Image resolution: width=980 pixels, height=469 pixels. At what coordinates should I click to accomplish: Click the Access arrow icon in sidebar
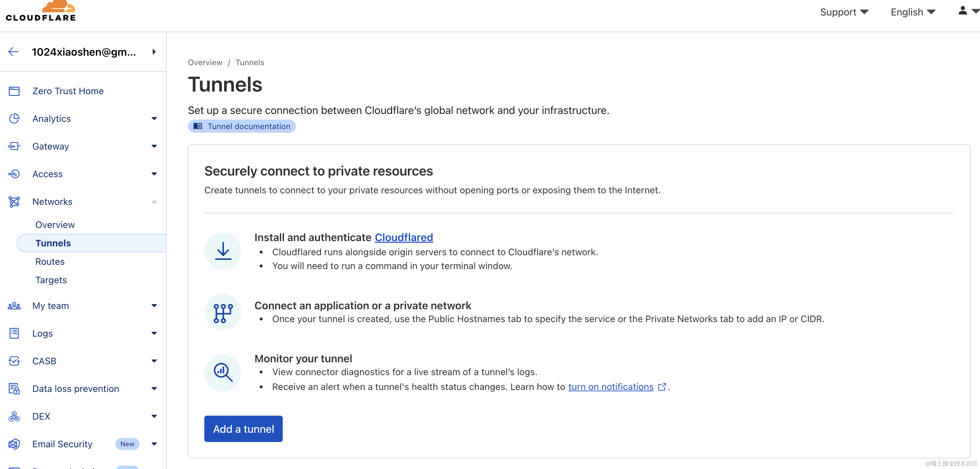(14, 174)
